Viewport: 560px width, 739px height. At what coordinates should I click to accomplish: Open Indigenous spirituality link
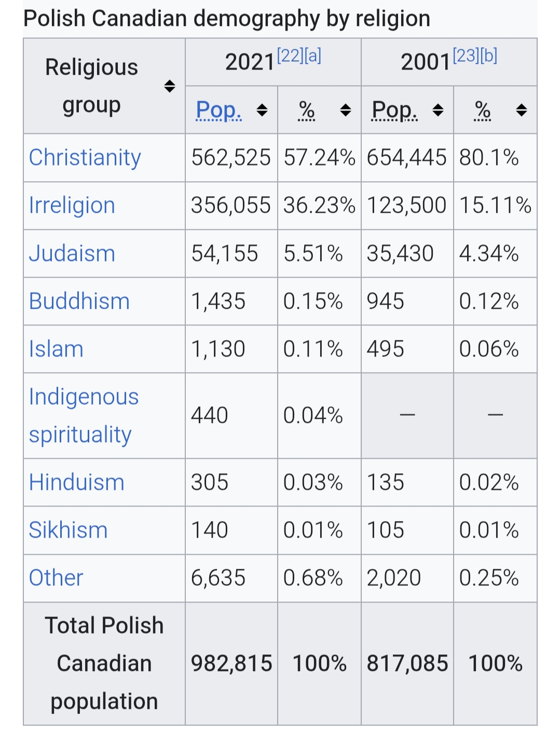click(x=84, y=415)
